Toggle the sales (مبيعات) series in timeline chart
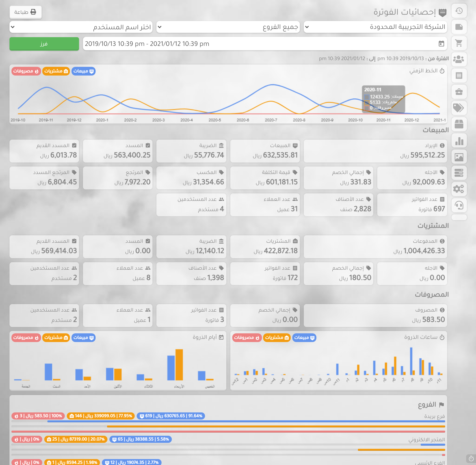The height and width of the screenshot is (465, 476). (x=83, y=71)
